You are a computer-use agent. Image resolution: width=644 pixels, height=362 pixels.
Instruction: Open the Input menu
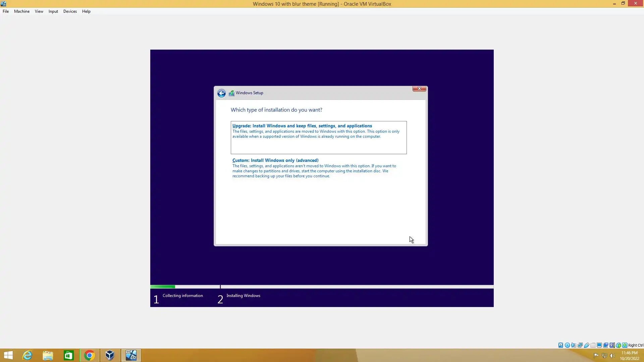(x=53, y=11)
